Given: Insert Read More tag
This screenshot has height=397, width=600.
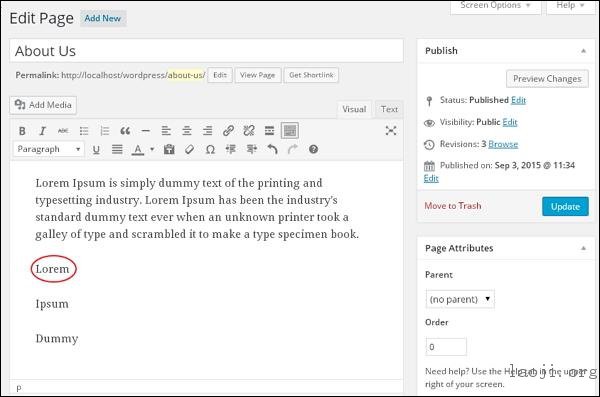Looking at the screenshot, I should click(x=269, y=131).
